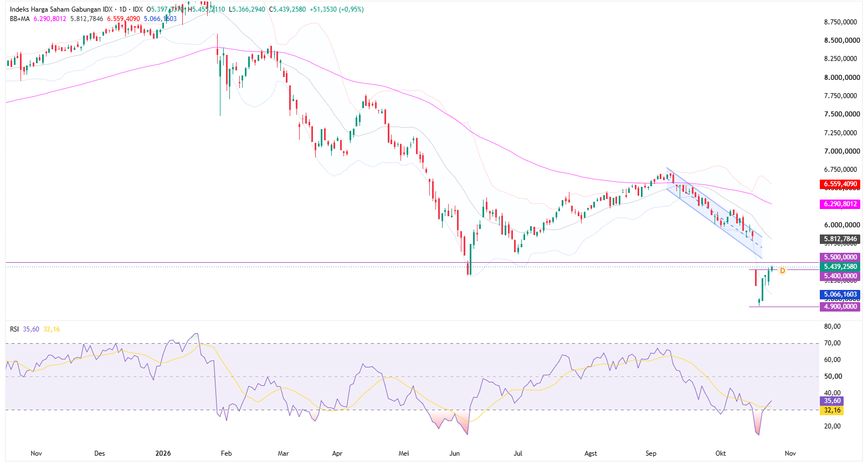Click the blue 5.066,1603 value in BB+MA legend
Screen dimensions: 868x464
[x=160, y=19]
